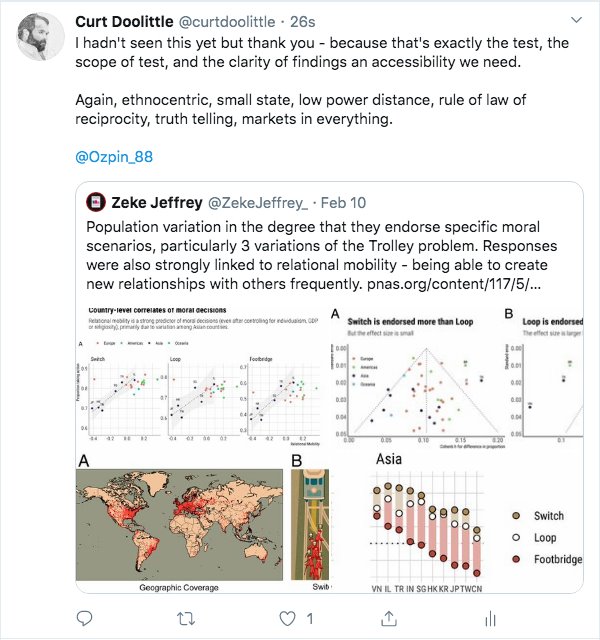
Task: Open the Geographic Coverage world map image
Action: coord(181,525)
